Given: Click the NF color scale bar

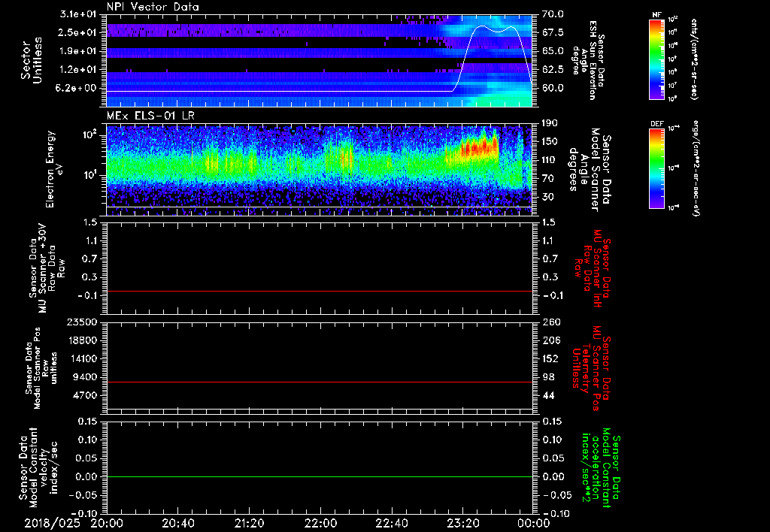Looking at the screenshot, I should coord(655,61).
